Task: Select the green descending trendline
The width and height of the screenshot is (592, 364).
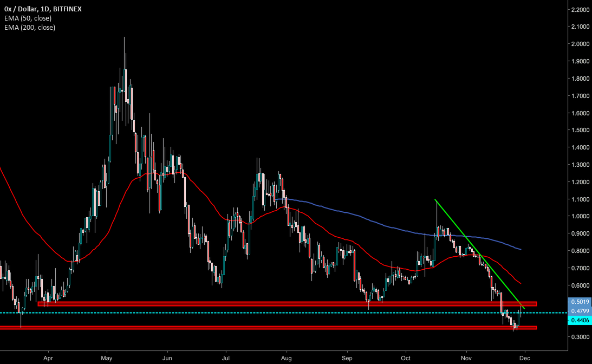Action: (x=479, y=253)
